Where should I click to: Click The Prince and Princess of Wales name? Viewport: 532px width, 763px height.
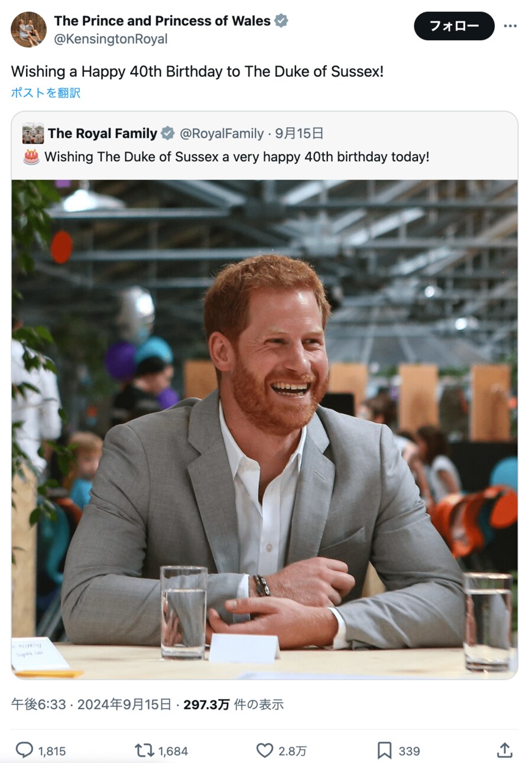(x=162, y=21)
